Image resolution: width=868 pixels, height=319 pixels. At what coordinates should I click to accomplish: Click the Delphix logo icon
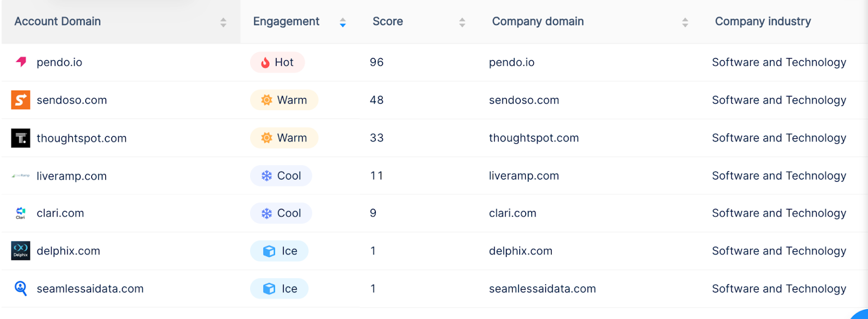click(21, 251)
